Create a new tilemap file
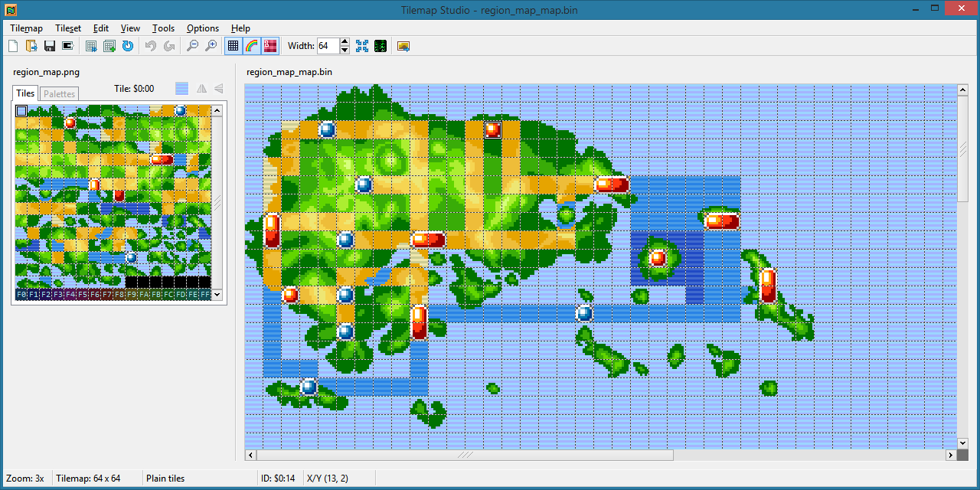 [x=13, y=45]
